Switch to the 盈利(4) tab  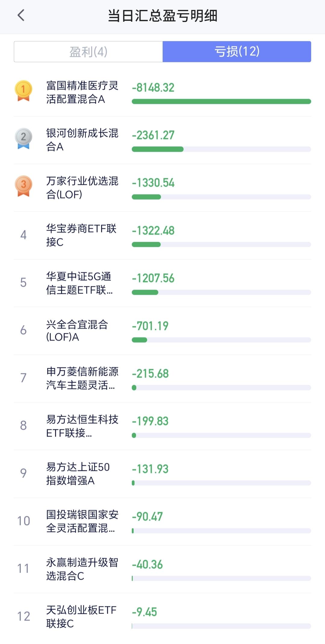88,52
